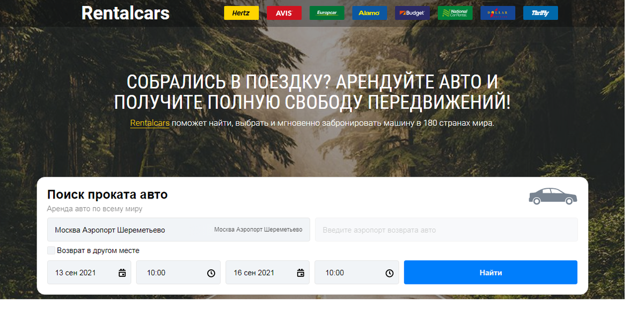
Task: Click the Thrifty brand logo
Action: tap(540, 13)
